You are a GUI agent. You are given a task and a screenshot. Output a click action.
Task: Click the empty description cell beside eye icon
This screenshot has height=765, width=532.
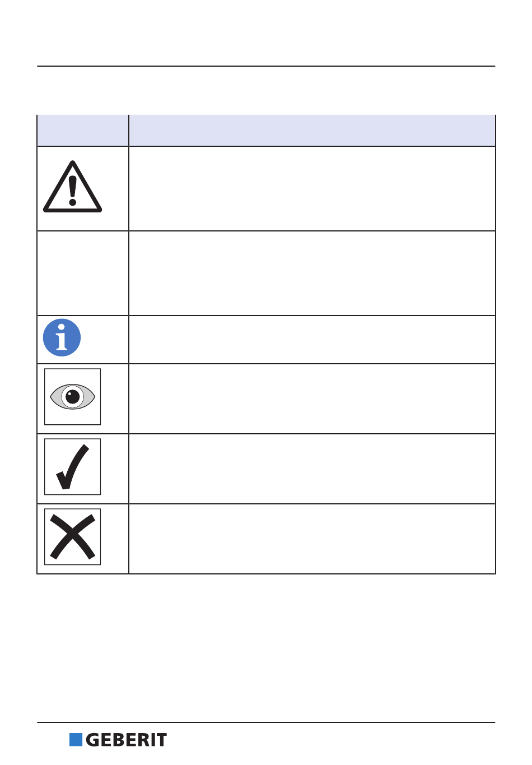(x=312, y=399)
